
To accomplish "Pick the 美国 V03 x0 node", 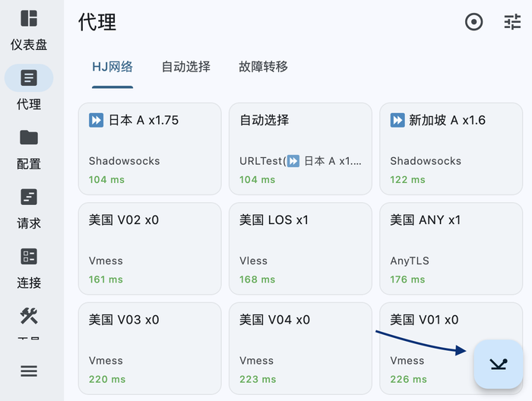I will coord(150,348).
